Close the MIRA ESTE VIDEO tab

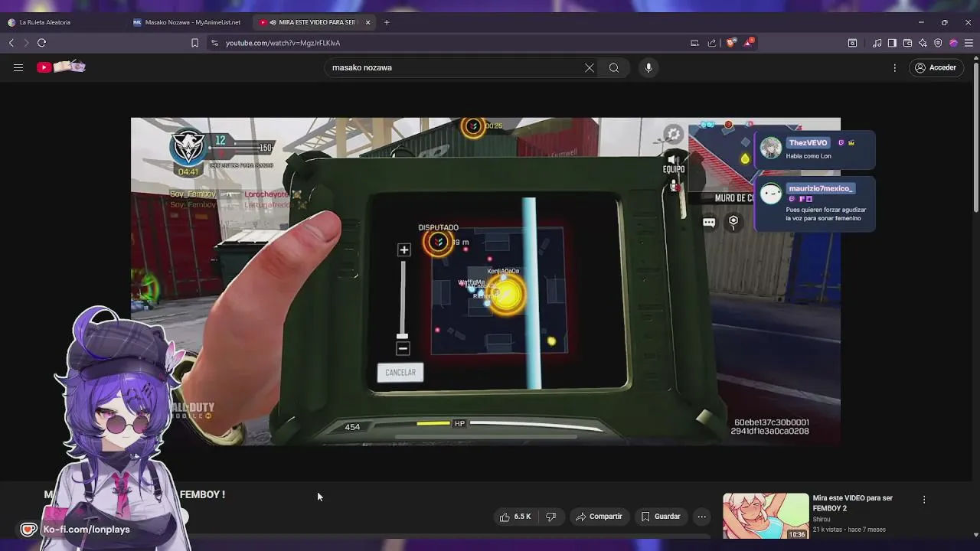click(367, 22)
